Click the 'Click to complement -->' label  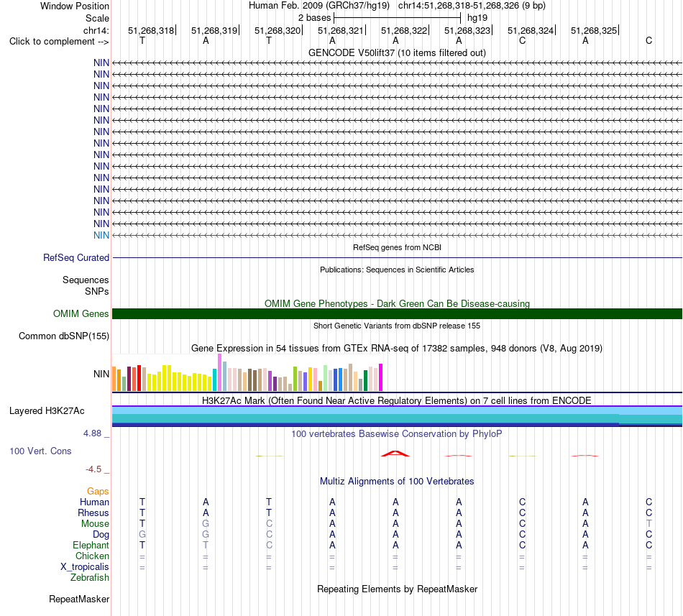coord(59,42)
